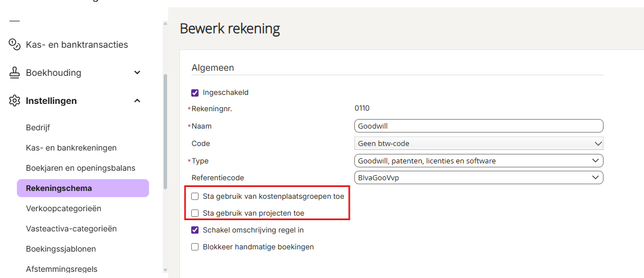
Task: Select Verkoopcategorieën in the sidebar
Action: tap(64, 208)
